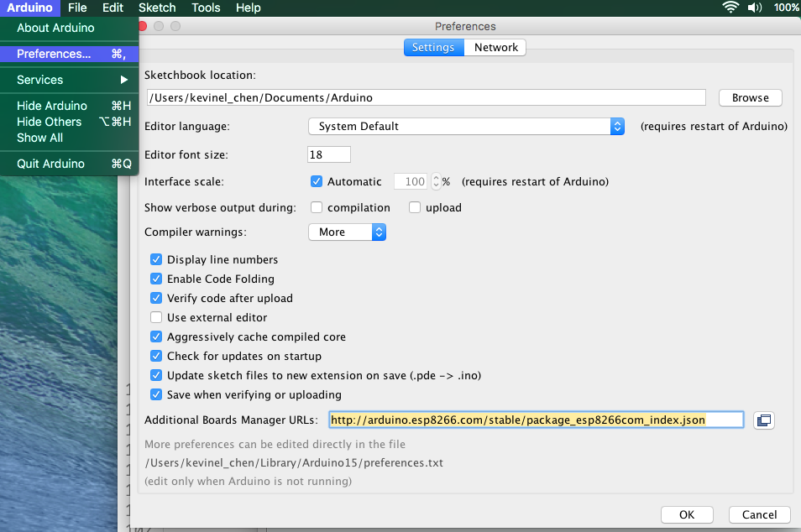Toggle Check for updates on startup

156,356
